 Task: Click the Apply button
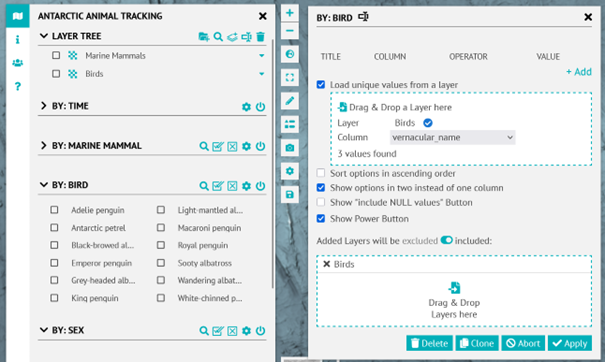tap(570, 343)
